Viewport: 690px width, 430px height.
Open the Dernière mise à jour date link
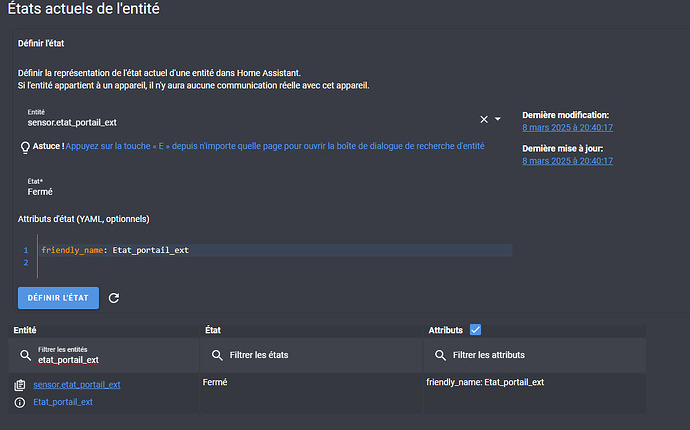tap(567, 161)
